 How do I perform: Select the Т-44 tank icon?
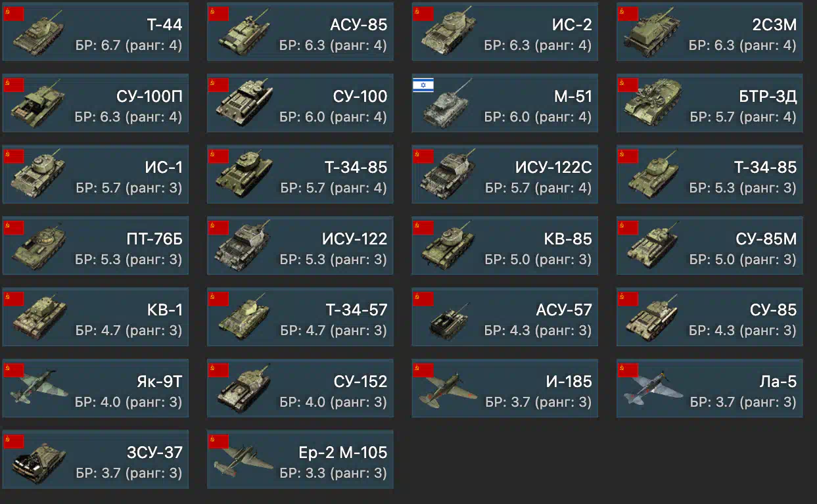[x=38, y=33]
